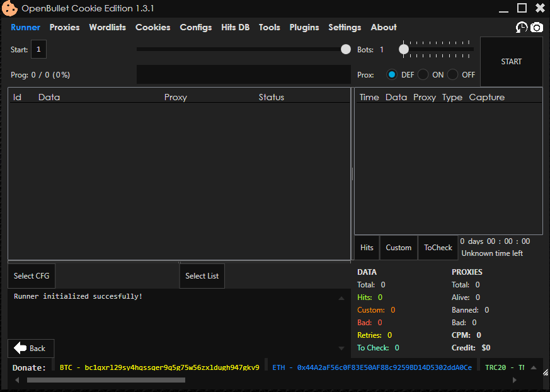Click the log scroll up arrow

[x=341, y=298]
